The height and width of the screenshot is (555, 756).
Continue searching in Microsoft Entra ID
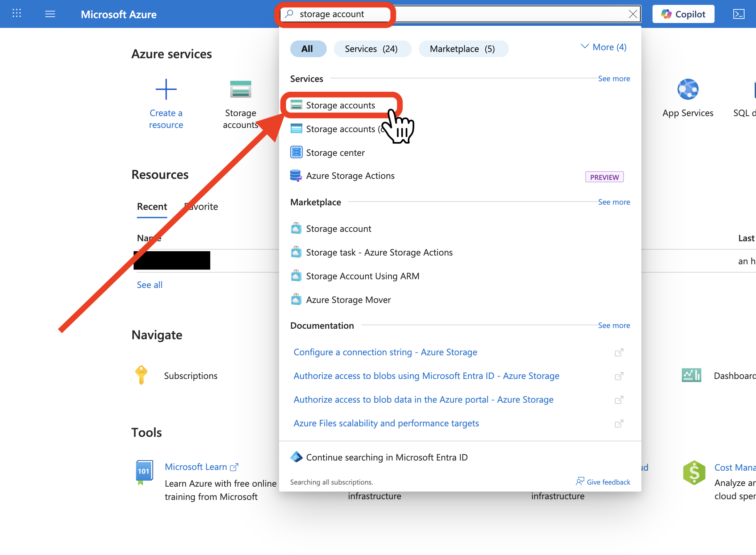386,457
